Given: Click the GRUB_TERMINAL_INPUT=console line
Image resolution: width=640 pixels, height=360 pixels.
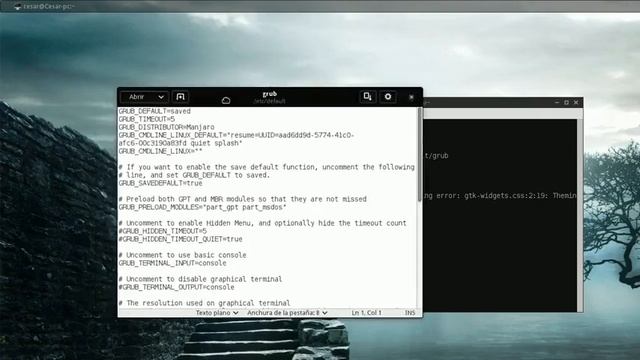Looking at the screenshot, I should [x=172, y=263].
